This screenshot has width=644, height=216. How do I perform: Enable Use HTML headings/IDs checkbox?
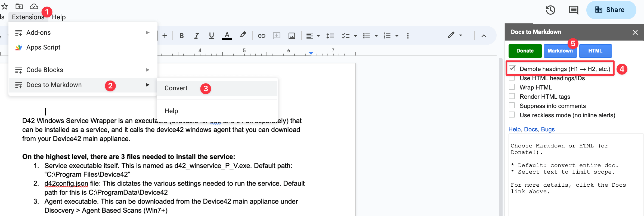(x=512, y=78)
